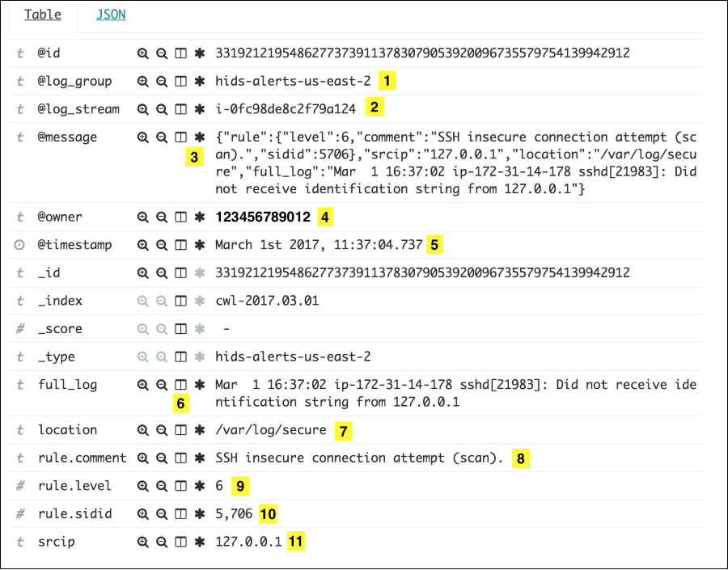The height and width of the screenshot is (570, 728).
Task: Filter for srcip field being present
Action: click(199, 542)
